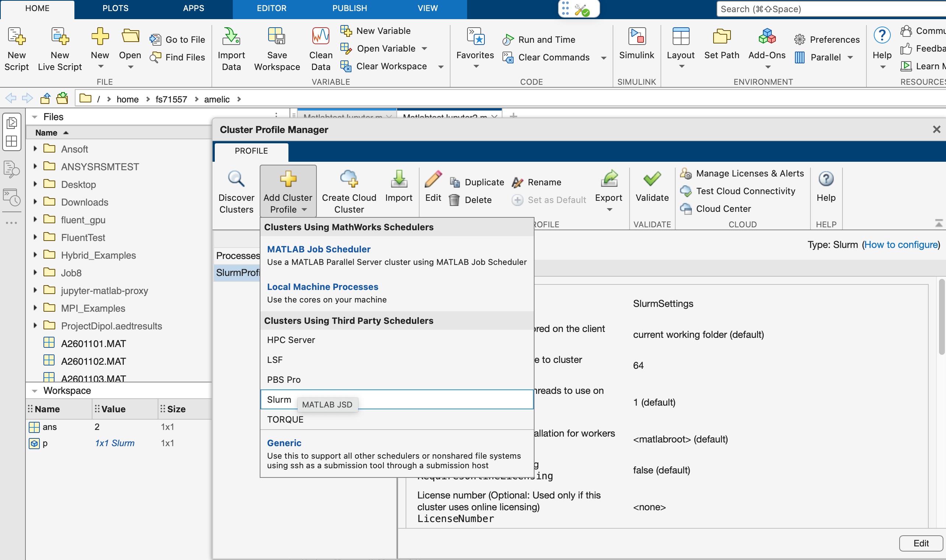
Task: Click Create Cloud Cluster
Action: [349, 192]
